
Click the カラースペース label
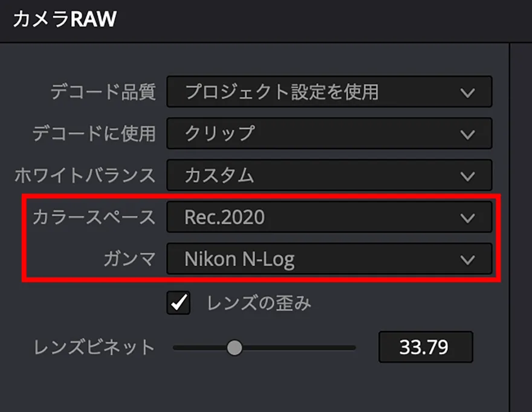coord(94,218)
